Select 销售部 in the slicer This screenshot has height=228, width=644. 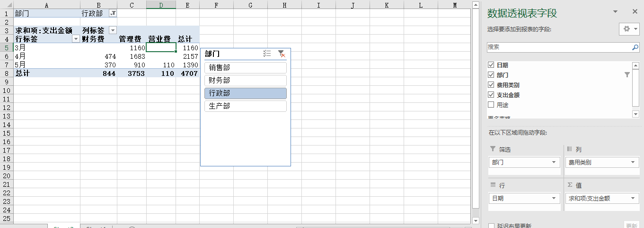245,68
